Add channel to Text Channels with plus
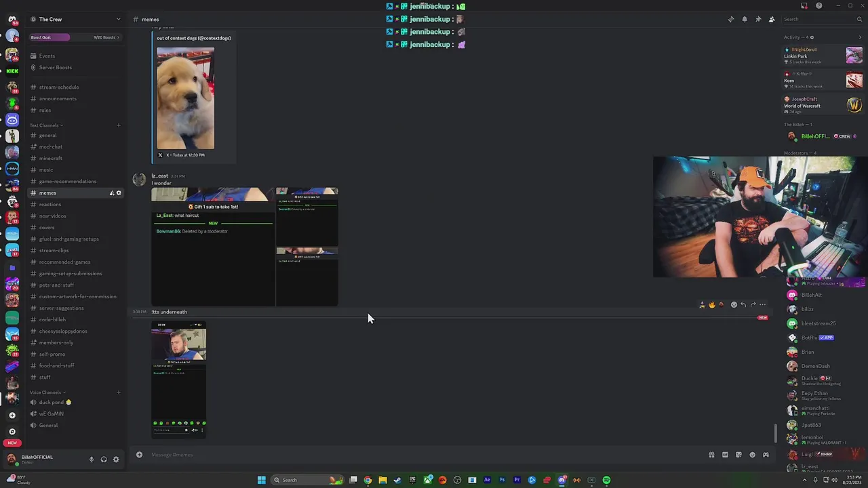 [119, 125]
